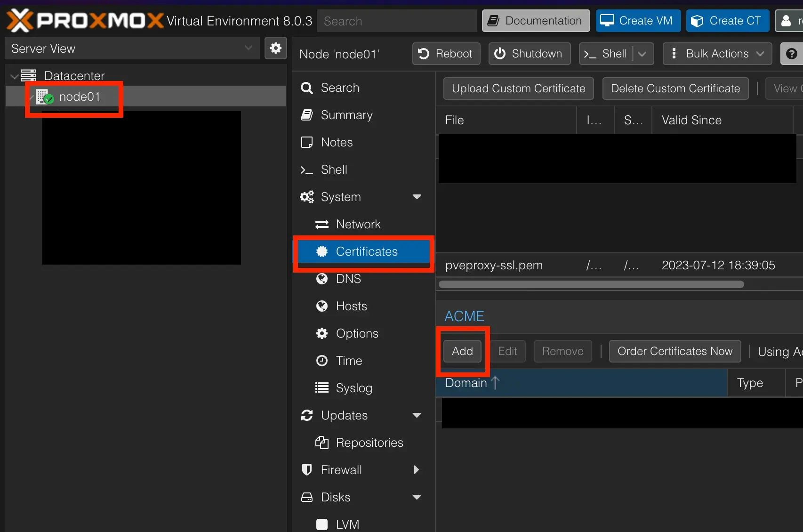Click the File column header
Viewport: 803px width, 532px height.
pos(506,120)
